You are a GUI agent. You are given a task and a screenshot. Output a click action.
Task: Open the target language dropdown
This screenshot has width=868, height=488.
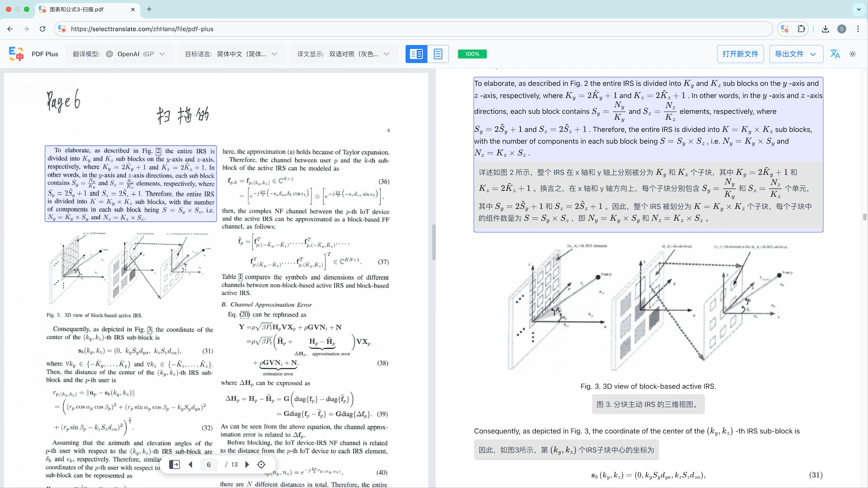231,54
